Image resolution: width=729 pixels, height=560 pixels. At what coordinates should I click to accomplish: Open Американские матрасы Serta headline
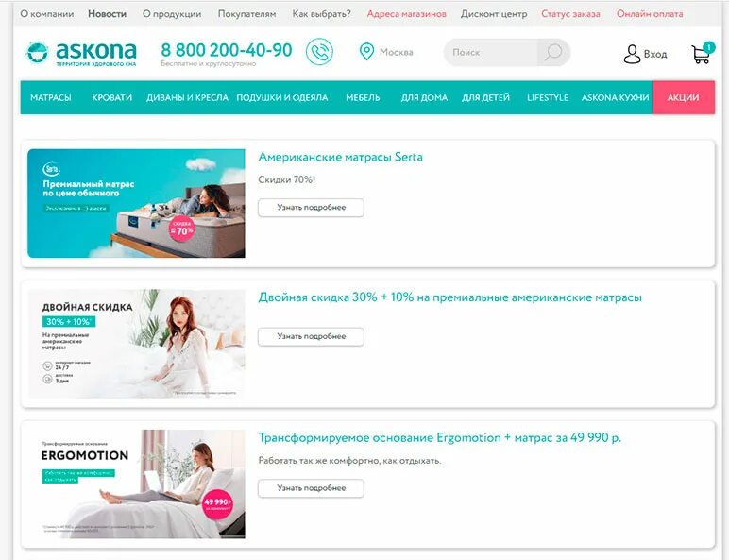(340, 157)
